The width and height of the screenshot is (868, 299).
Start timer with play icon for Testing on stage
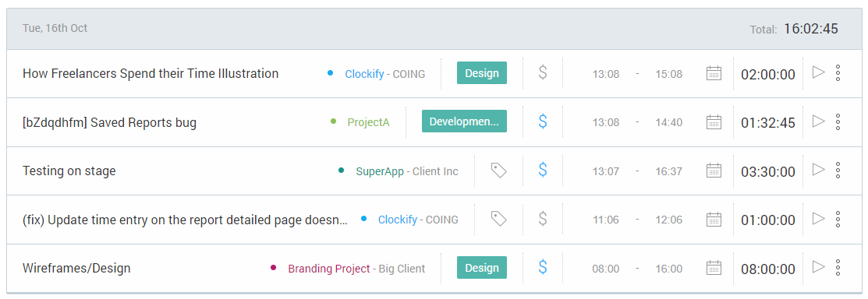pyautogui.click(x=818, y=170)
